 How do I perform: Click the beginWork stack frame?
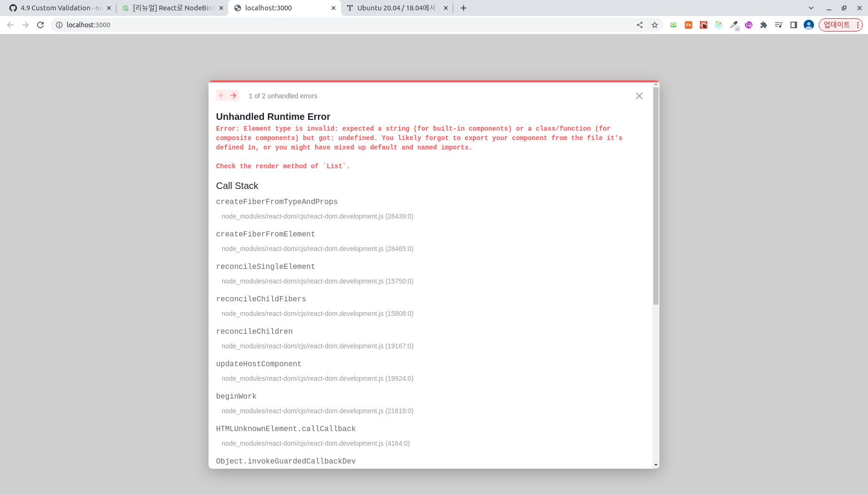[x=236, y=396]
